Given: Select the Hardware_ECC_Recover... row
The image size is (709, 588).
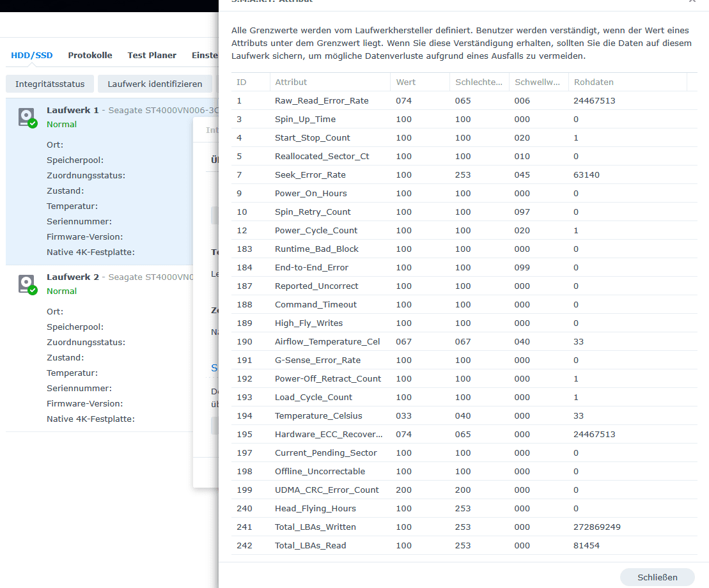Looking at the screenshot, I should [x=464, y=434].
